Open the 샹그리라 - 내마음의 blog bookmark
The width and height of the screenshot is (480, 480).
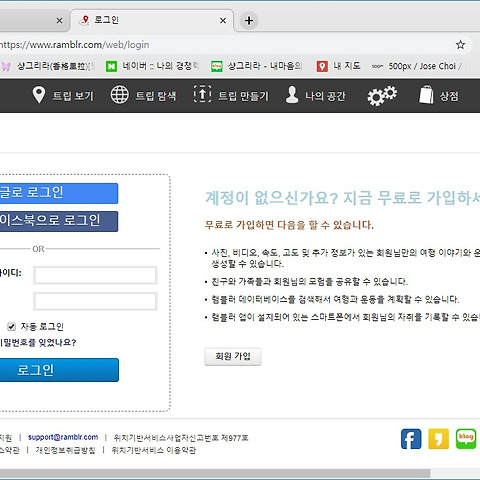[x=256, y=66]
